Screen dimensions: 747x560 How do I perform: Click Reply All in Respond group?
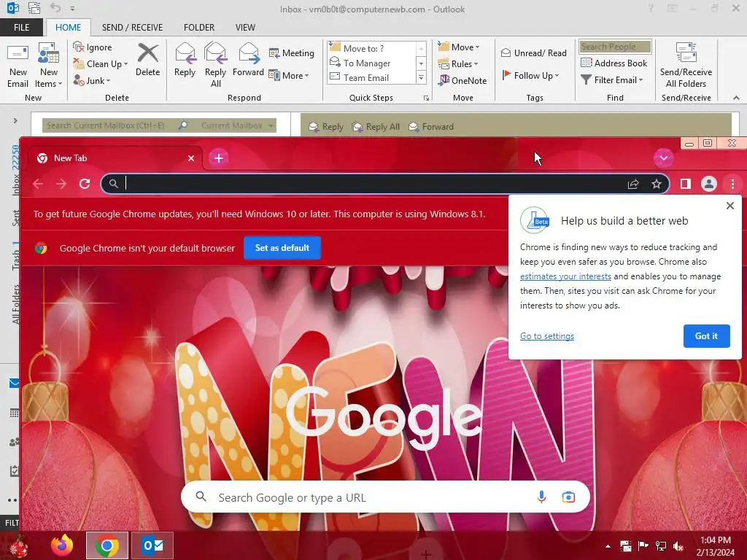pyautogui.click(x=215, y=65)
